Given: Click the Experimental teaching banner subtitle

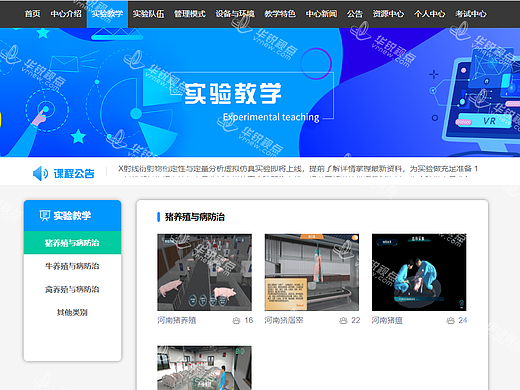Looking at the screenshot, I should click(x=271, y=117).
